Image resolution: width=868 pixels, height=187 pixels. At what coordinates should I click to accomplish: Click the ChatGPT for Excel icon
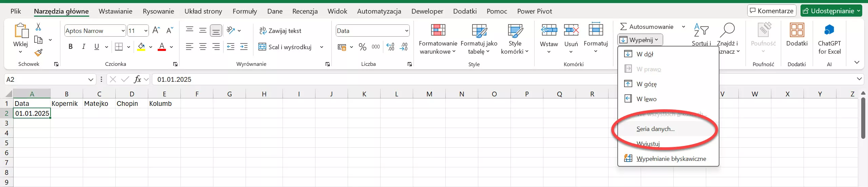(x=829, y=31)
